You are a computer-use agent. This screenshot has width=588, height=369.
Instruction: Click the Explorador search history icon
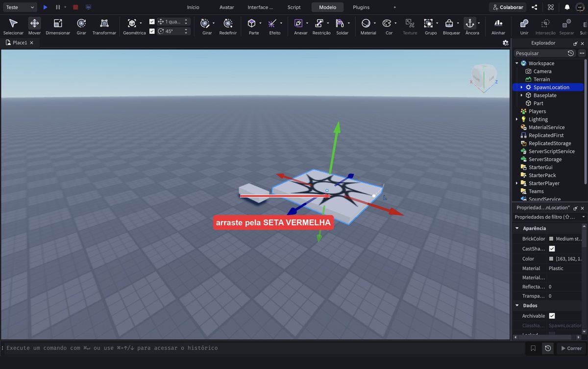pyautogui.click(x=571, y=53)
